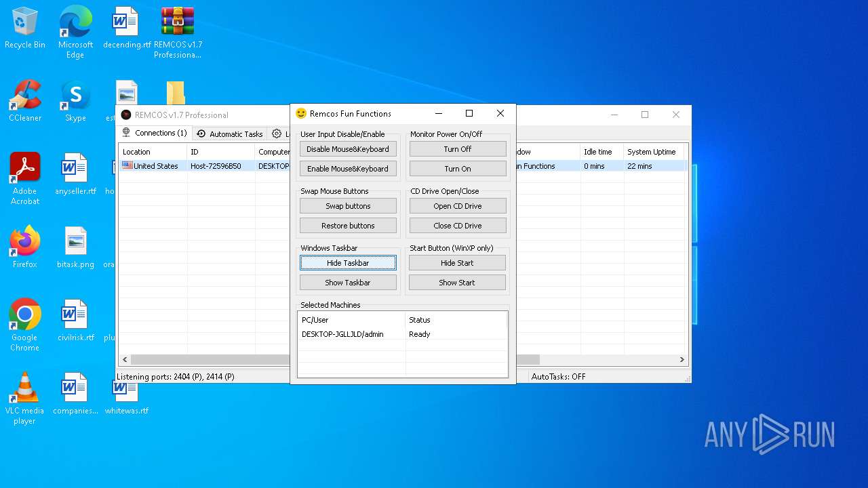Open the gear-icon tab next to Automatic Tasks
The width and height of the screenshot is (868, 488).
pos(279,134)
